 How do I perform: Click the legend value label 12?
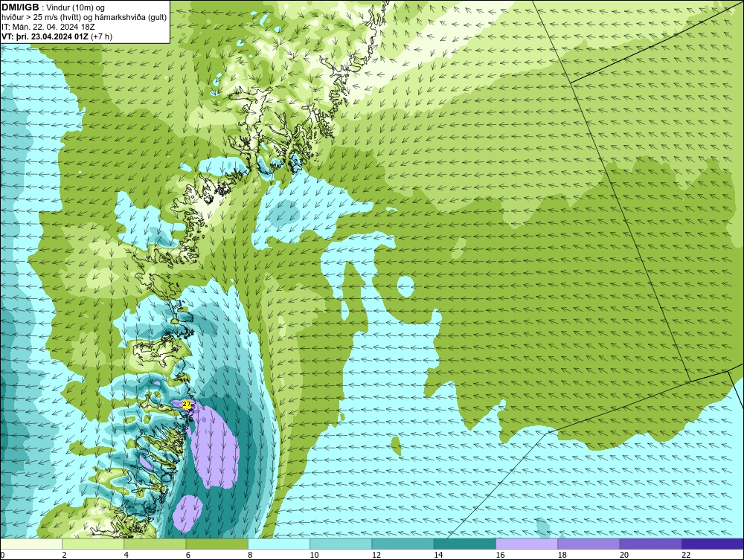(x=376, y=556)
